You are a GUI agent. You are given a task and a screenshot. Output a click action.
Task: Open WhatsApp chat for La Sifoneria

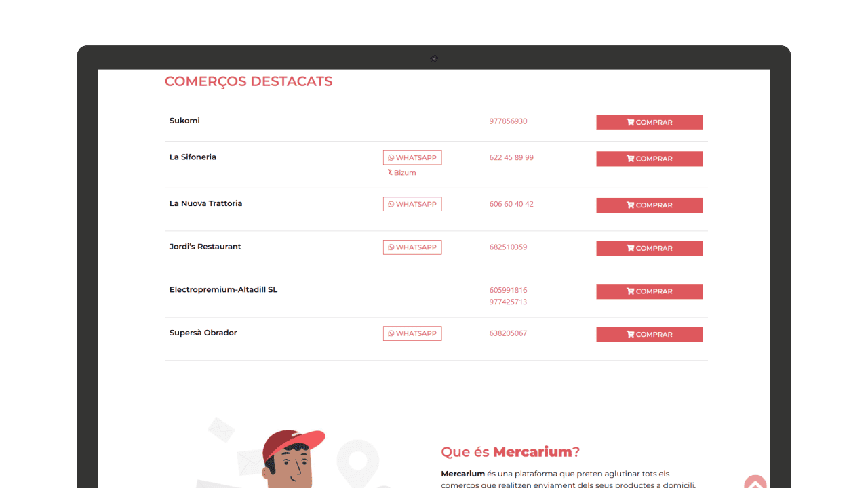point(412,158)
